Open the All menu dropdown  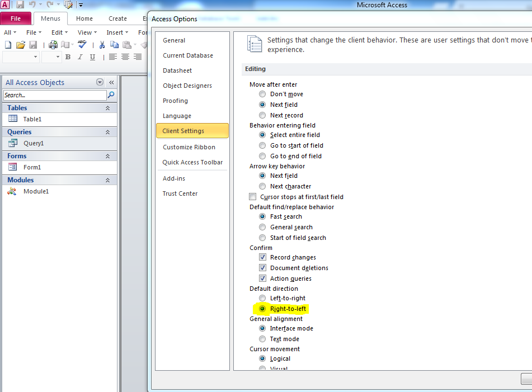10,32
